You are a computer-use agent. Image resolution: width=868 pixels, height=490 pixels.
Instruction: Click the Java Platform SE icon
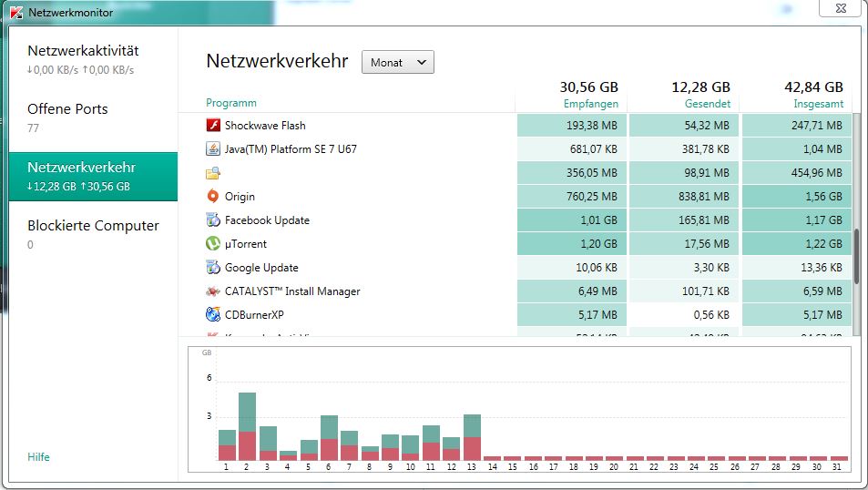click(213, 149)
